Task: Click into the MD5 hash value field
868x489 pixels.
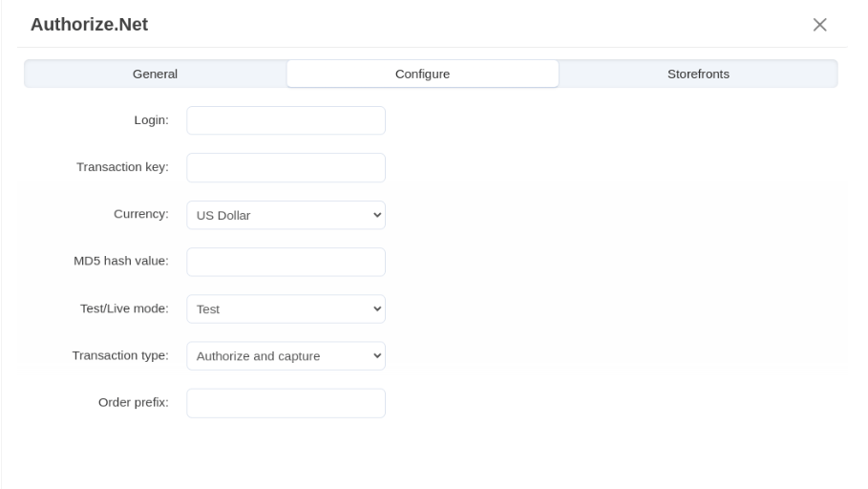Action: pyautogui.click(x=286, y=262)
